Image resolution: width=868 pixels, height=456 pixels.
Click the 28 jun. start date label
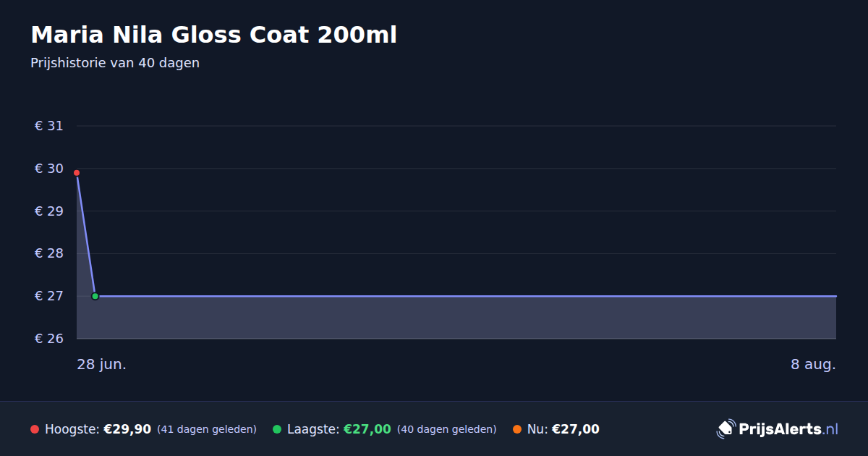(x=102, y=365)
